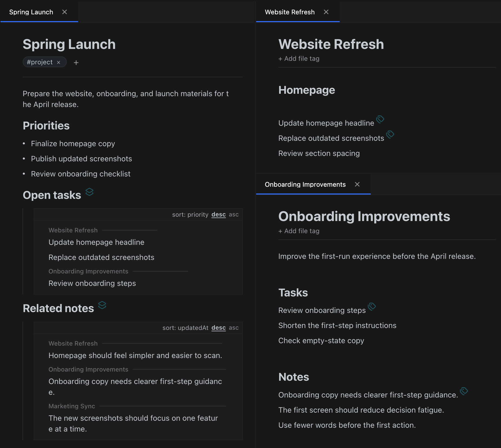Switch to the Spring Launch tab

coord(31,12)
